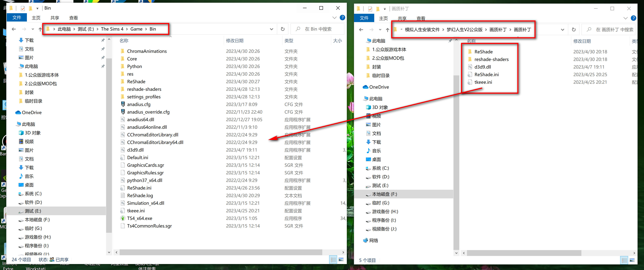Screen dimensions: 644x270
Task: Click the up-folder arrow in the Bin window
Action: (40, 29)
